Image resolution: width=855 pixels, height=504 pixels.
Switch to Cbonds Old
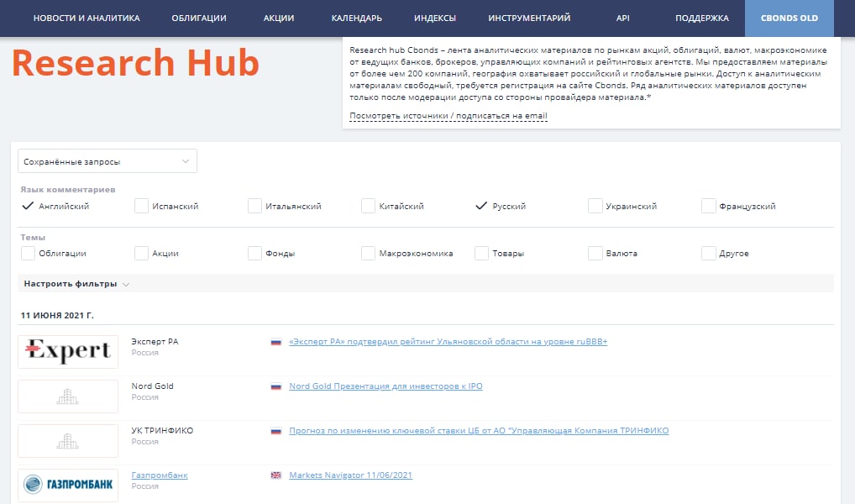(789, 18)
